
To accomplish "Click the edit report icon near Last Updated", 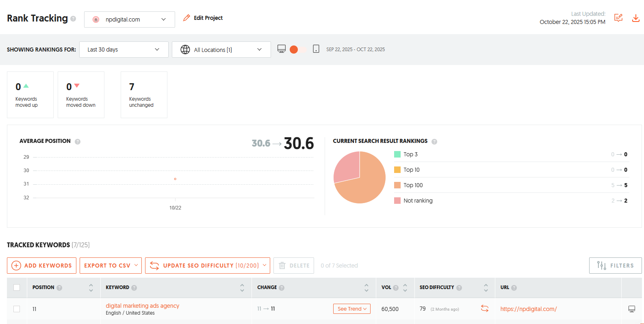I will coord(618,18).
